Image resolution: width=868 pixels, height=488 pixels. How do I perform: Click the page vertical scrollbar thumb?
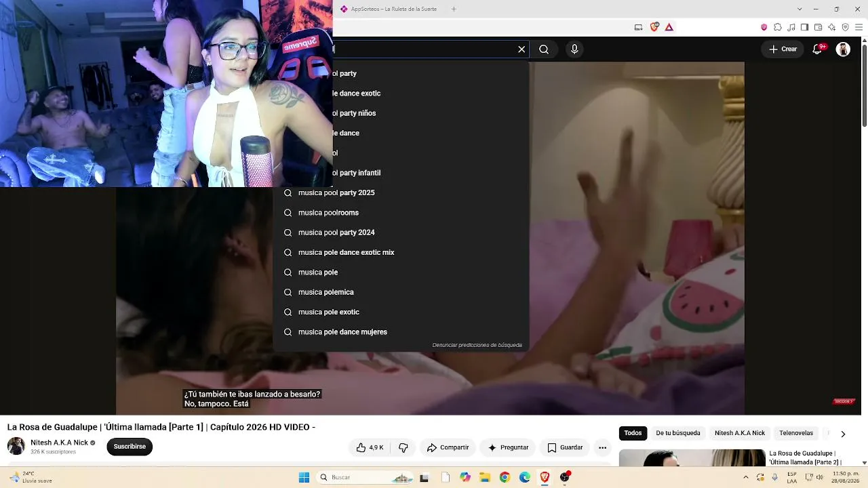pyautogui.click(x=864, y=85)
